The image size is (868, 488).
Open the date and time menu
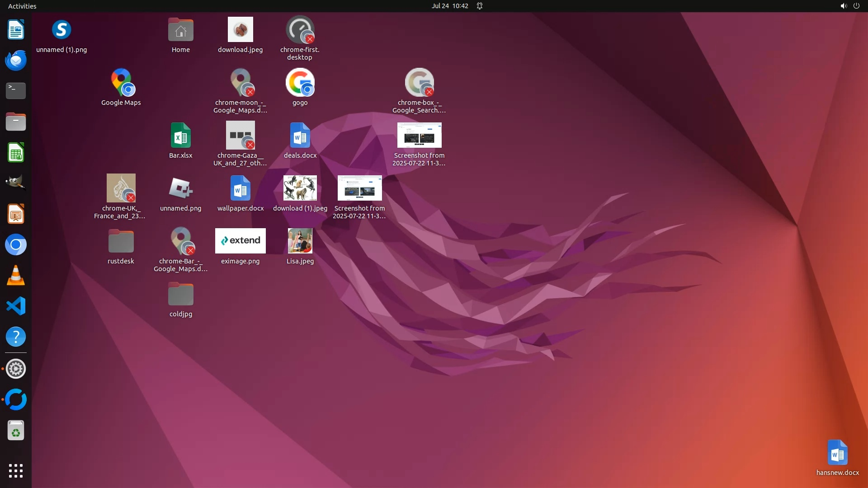[x=449, y=6]
